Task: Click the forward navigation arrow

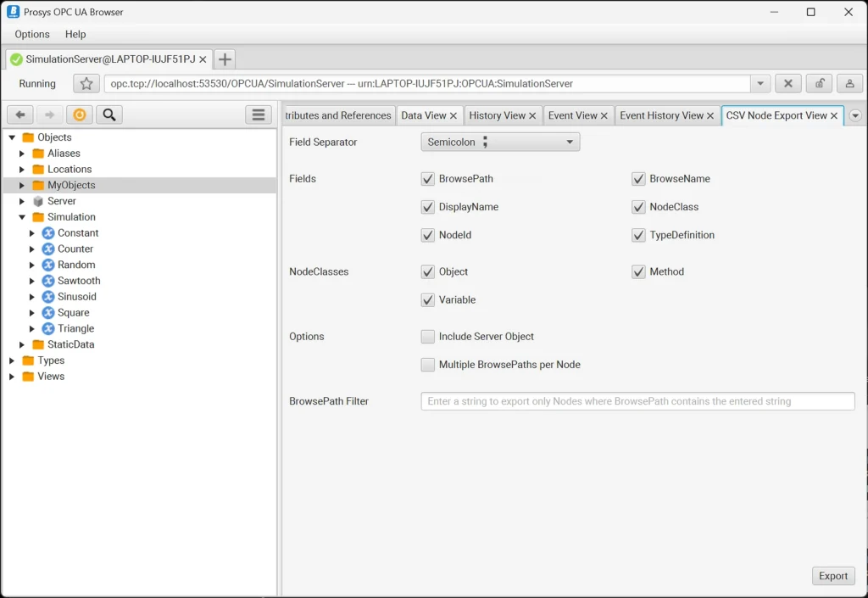Action: (49, 115)
